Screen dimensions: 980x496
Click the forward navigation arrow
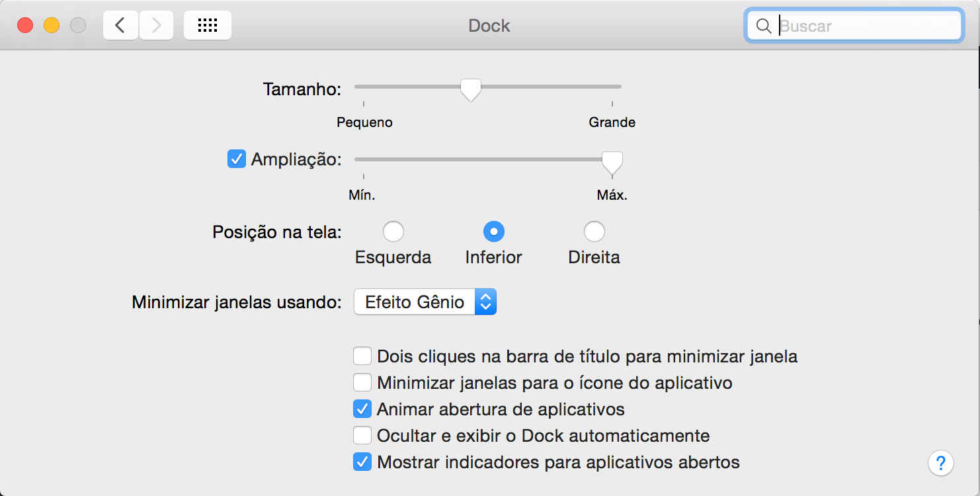tap(156, 26)
